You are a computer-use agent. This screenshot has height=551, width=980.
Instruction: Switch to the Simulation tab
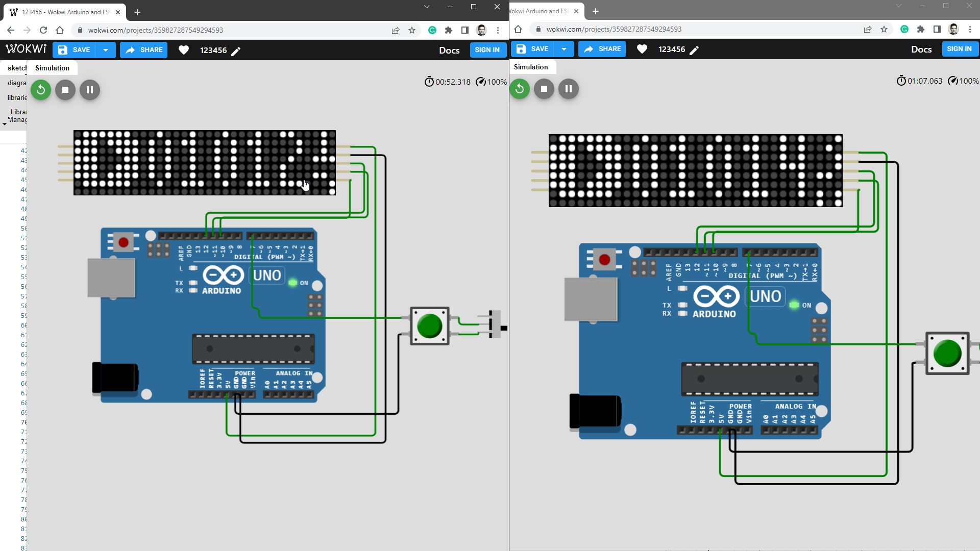[51, 68]
